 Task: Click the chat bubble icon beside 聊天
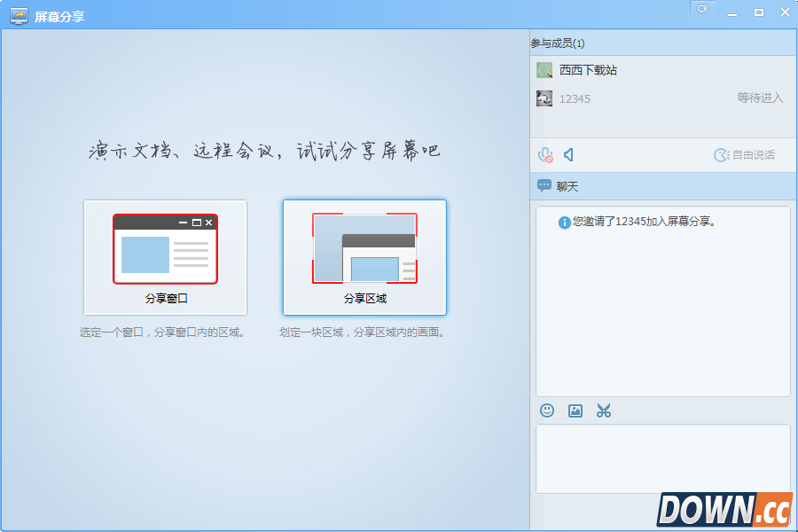click(542, 185)
